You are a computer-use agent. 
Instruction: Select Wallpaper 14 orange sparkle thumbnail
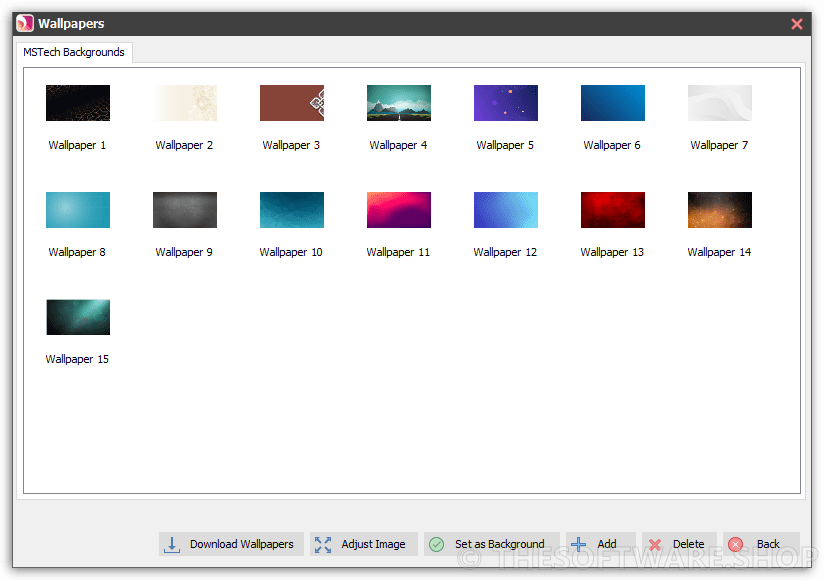(720, 210)
